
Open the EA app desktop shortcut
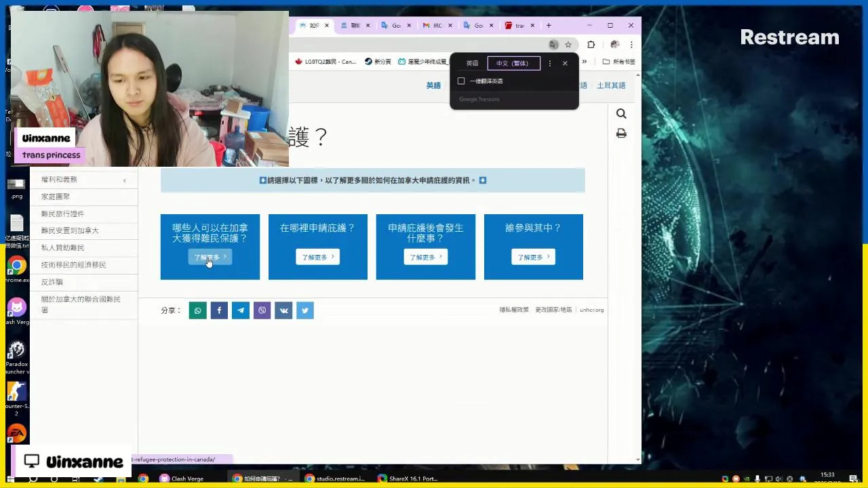tap(17, 432)
